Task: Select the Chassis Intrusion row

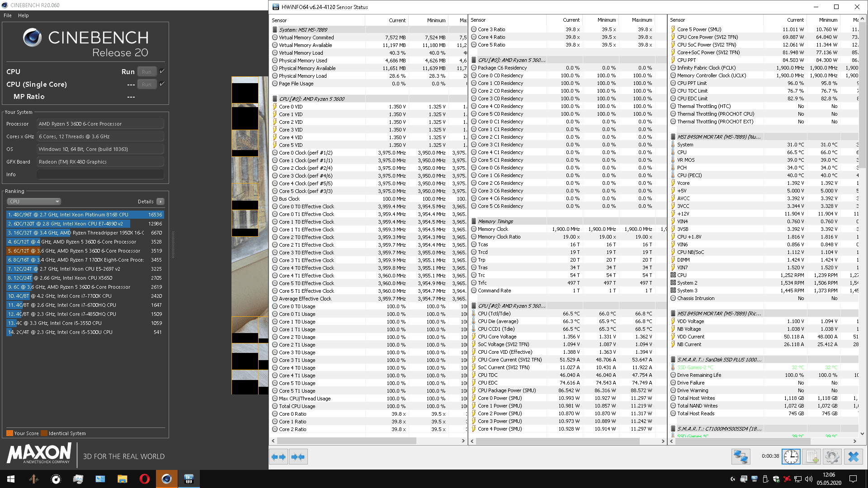Action: [x=764, y=298]
